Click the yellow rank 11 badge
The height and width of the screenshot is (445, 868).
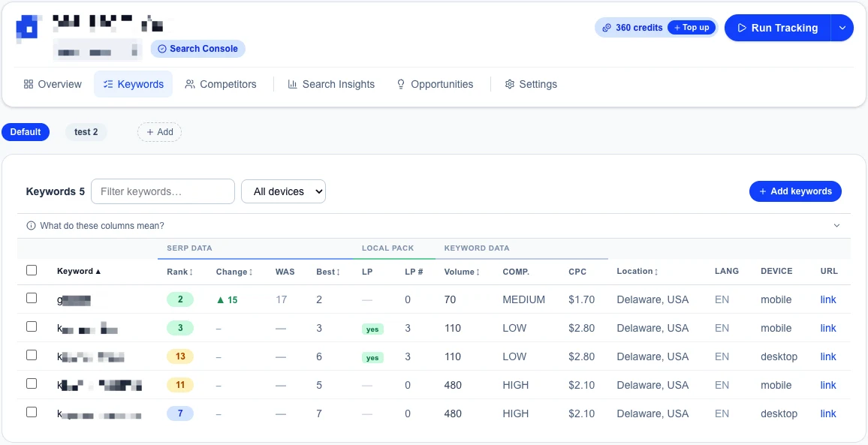coord(180,385)
